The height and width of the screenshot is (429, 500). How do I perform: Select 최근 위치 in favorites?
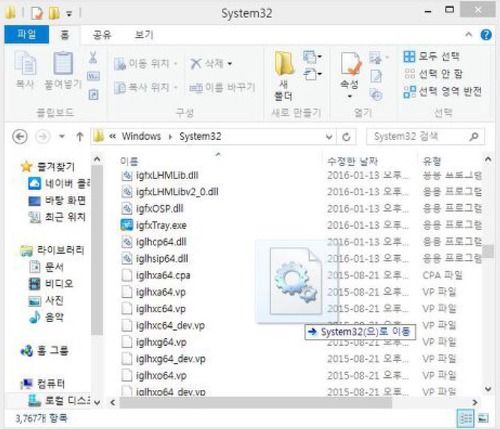[x=57, y=217]
